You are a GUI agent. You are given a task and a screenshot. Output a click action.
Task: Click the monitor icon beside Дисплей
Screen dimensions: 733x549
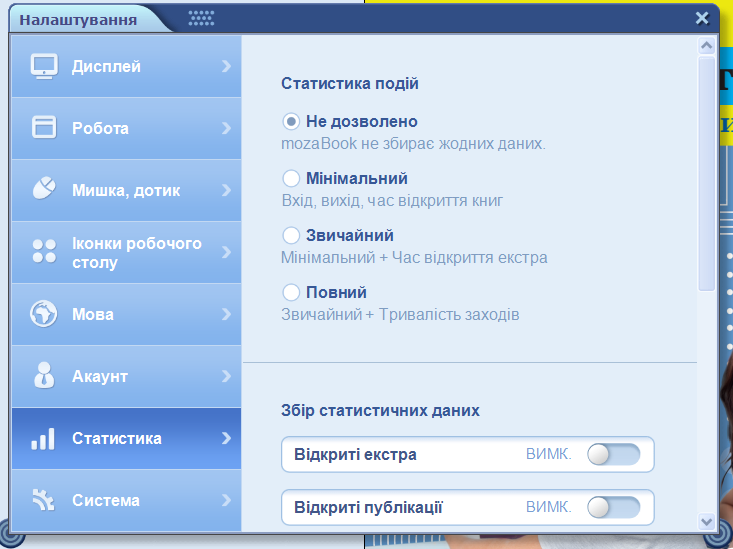tap(44, 66)
